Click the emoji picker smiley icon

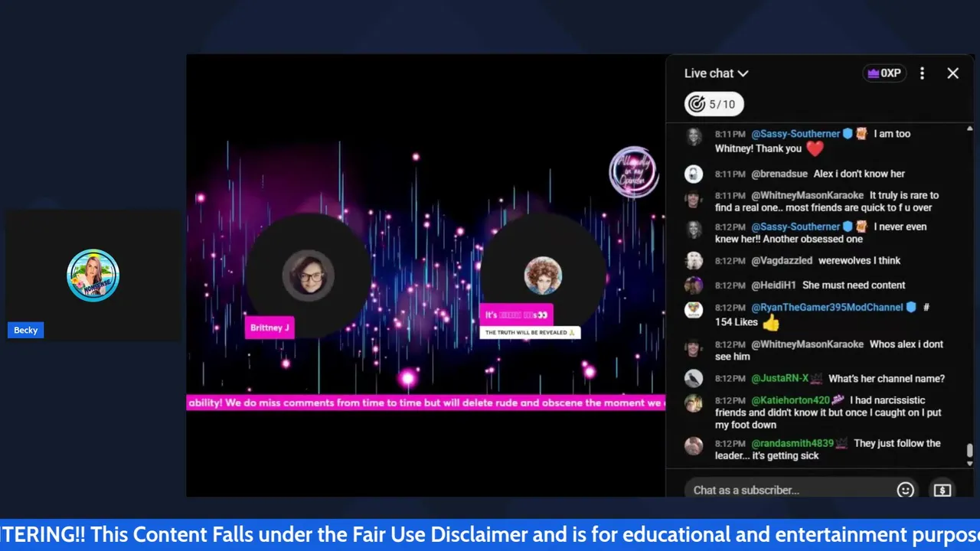pos(905,490)
